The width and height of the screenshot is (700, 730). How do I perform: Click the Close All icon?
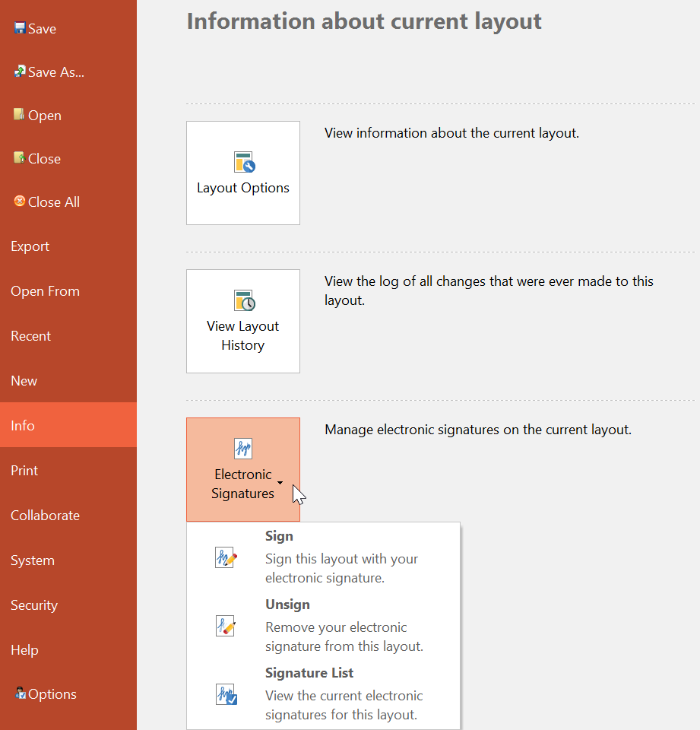coord(20,202)
